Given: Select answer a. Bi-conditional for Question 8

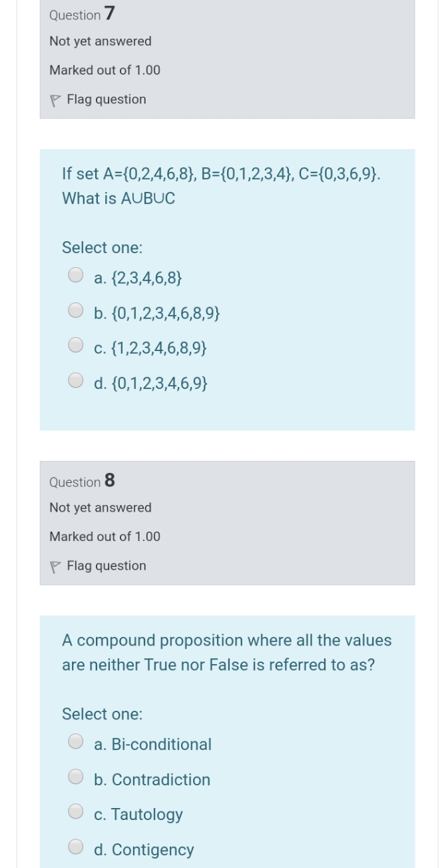Looking at the screenshot, I should (76, 739).
